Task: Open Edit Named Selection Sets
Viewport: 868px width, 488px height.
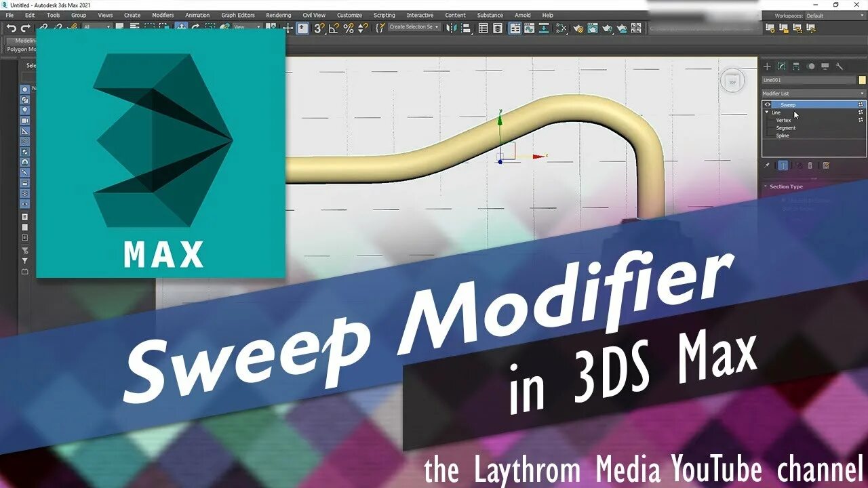Action: click(380, 28)
